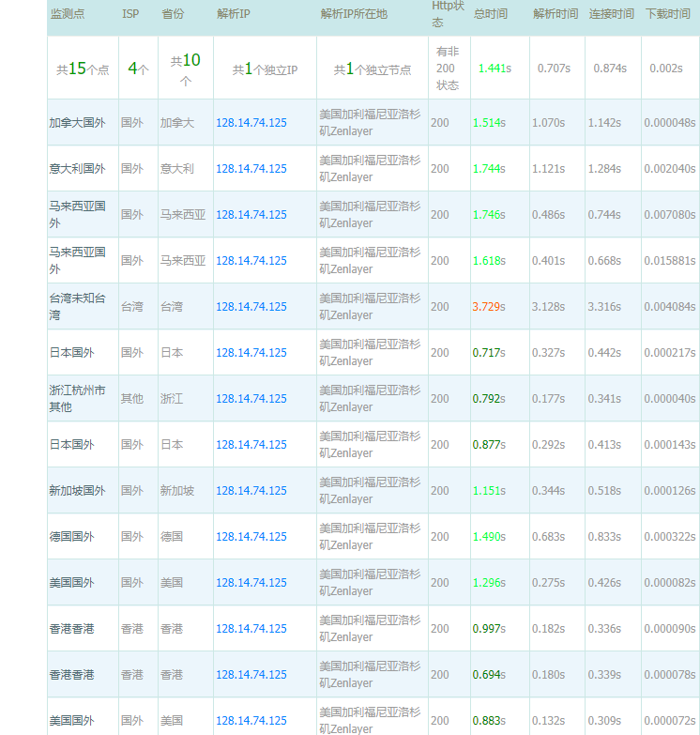The height and width of the screenshot is (735, 700).
Task: Click the 解析时间 column header
Action: pyautogui.click(x=555, y=15)
